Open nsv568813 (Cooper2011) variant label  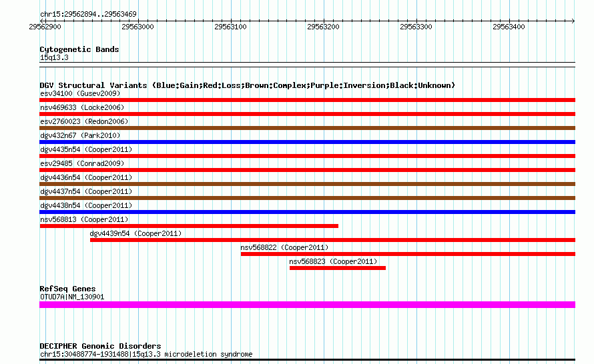[x=84, y=219]
